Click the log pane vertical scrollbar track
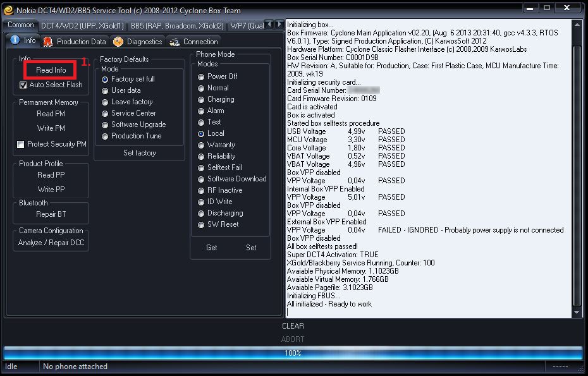Screen dimensions: 588x376 click(x=577, y=169)
